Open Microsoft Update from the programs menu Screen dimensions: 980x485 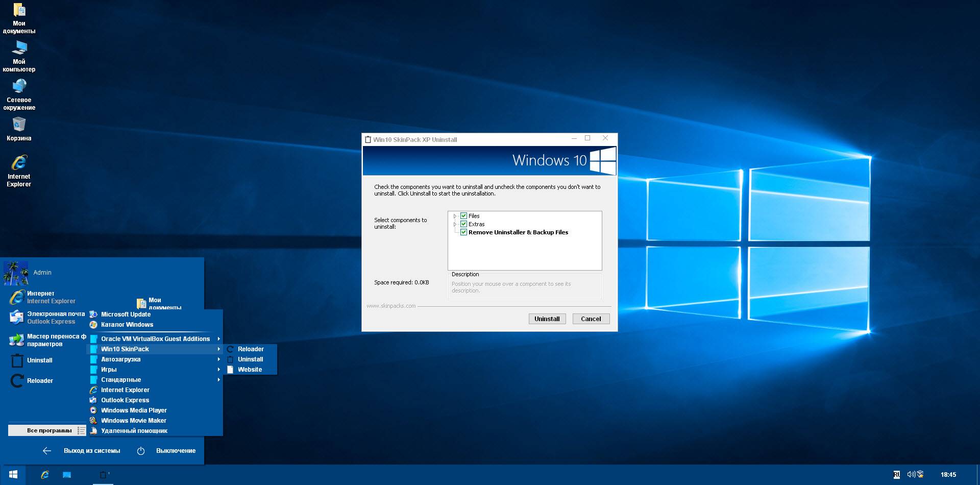[155, 314]
